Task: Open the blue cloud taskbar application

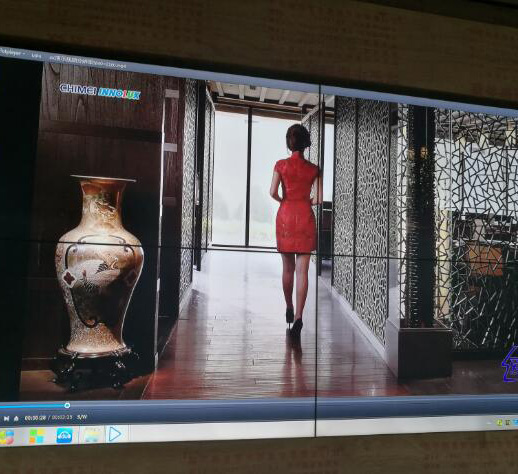Action: tap(65, 435)
